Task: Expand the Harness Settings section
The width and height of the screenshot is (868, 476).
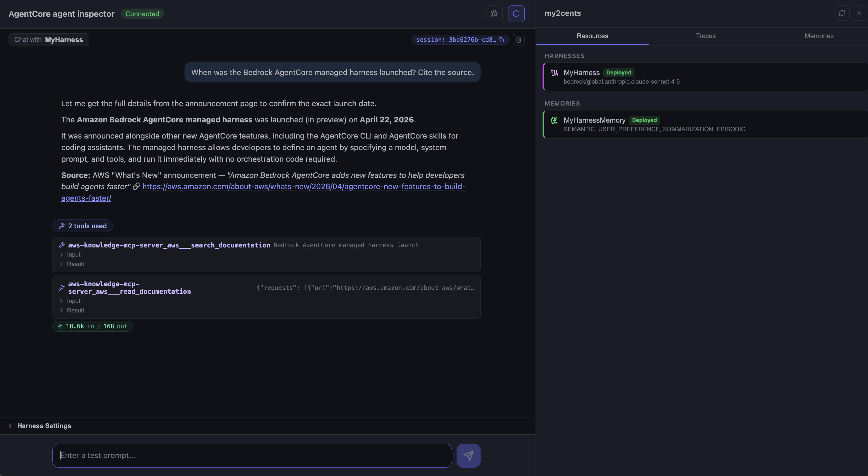Action: pyautogui.click(x=44, y=426)
